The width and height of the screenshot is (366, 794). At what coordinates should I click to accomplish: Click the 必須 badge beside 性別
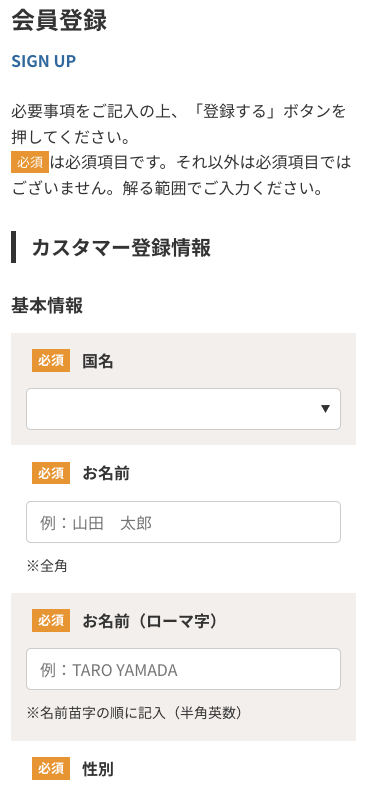click(x=51, y=768)
